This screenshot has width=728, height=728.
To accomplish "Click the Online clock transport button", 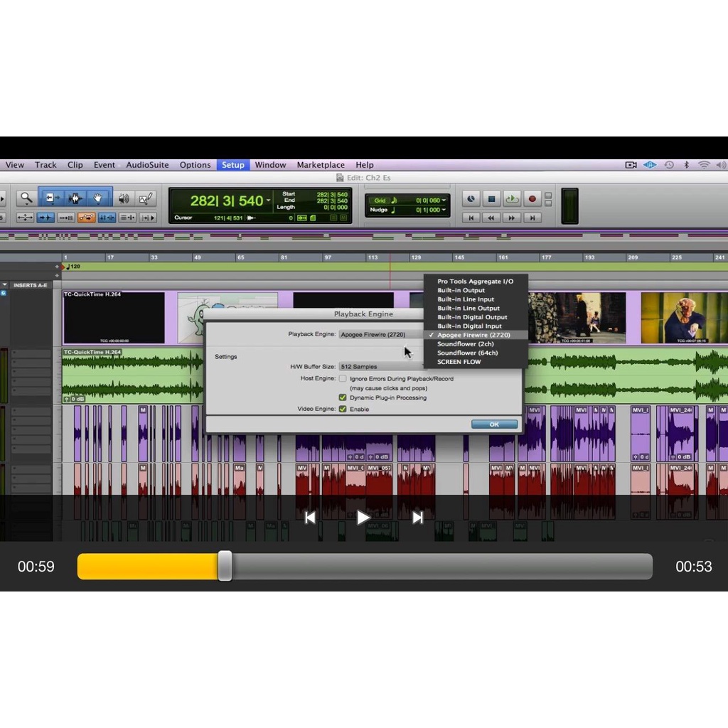I will [x=471, y=199].
